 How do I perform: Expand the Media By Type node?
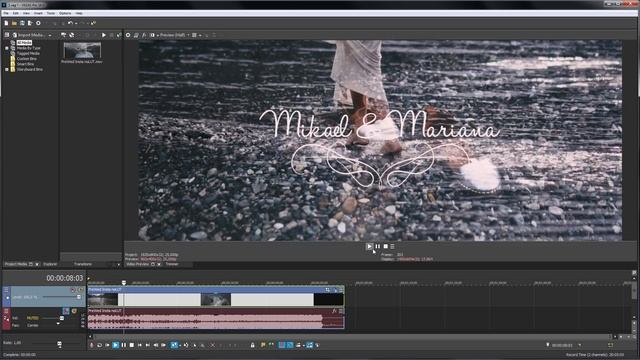[x=7, y=48]
